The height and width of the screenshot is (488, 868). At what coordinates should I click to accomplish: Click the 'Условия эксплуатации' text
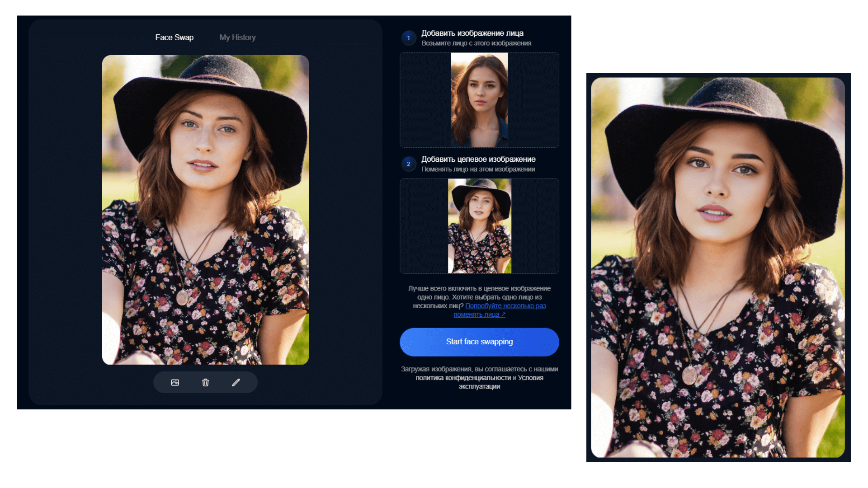501,382
